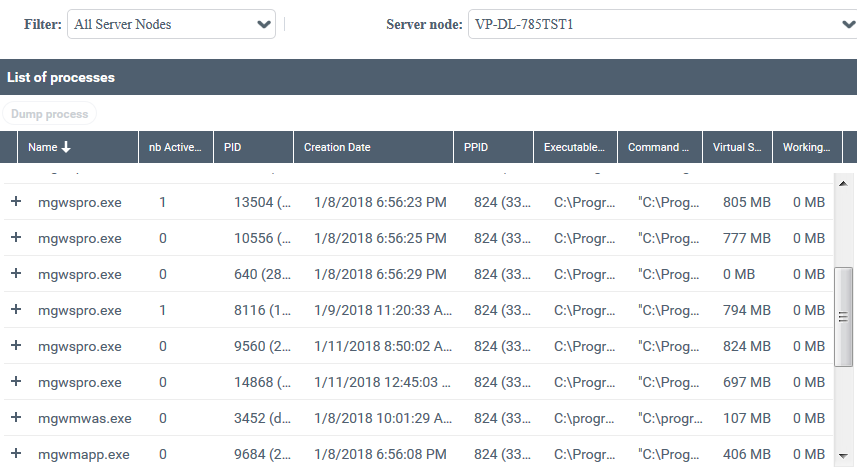The height and width of the screenshot is (474, 857).
Task: Expand the mgwspro.exe row with PID 8116
Action: [x=16, y=310]
